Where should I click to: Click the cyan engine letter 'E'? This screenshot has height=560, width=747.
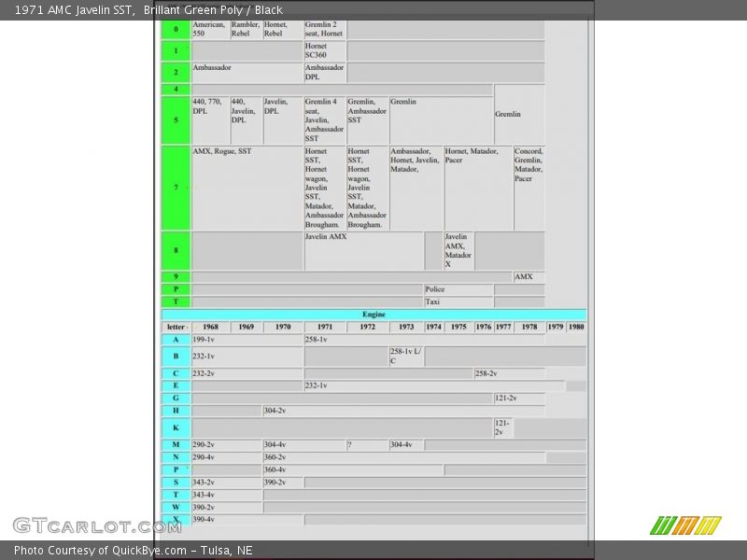[x=176, y=385]
